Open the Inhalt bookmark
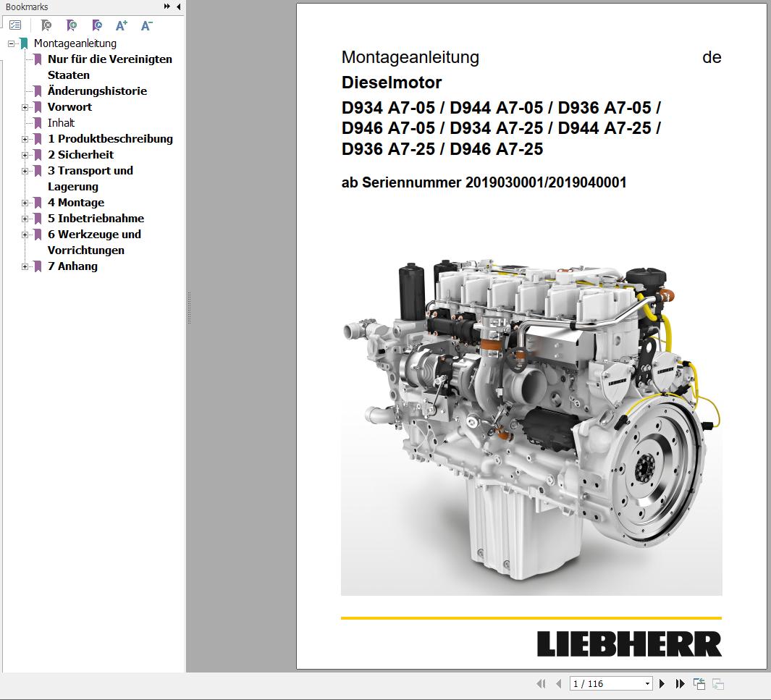The image size is (771, 700). pos(61,123)
